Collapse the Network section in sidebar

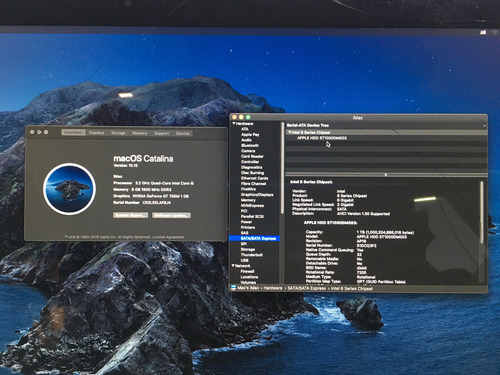point(233,266)
